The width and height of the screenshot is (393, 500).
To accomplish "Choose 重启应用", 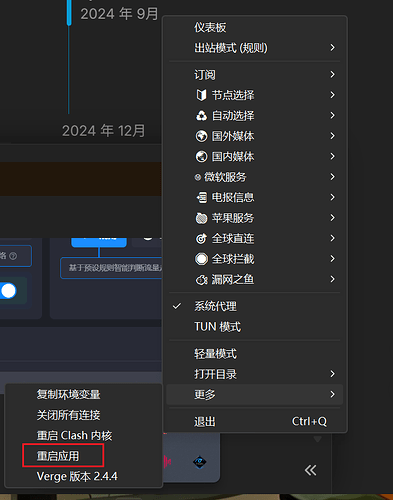I will [x=83, y=456].
